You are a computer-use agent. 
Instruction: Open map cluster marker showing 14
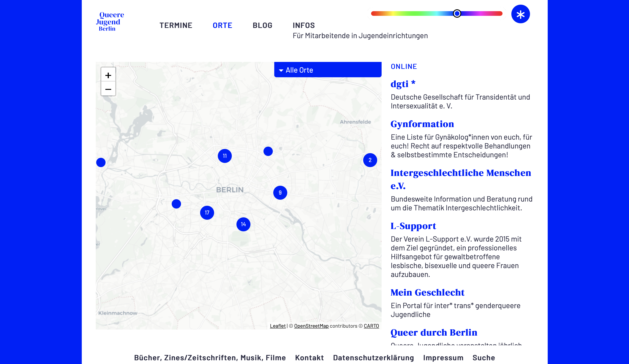coord(243,224)
